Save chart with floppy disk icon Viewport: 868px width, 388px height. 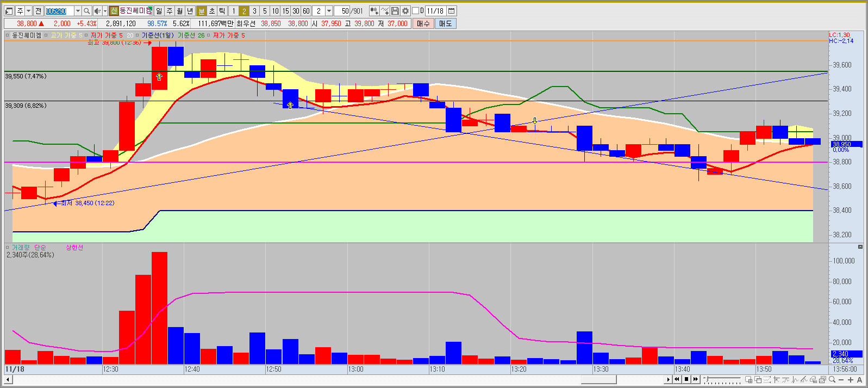(x=395, y=11)
